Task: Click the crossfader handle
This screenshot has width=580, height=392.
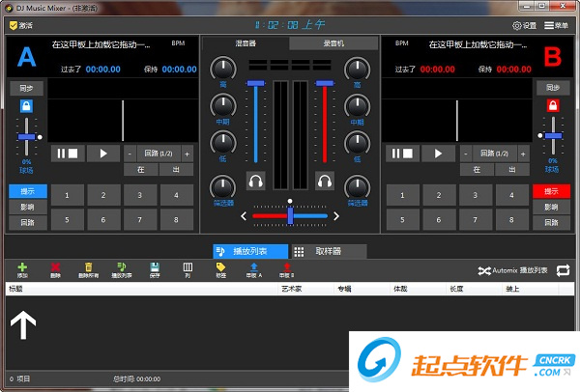Action: [290, 215]
